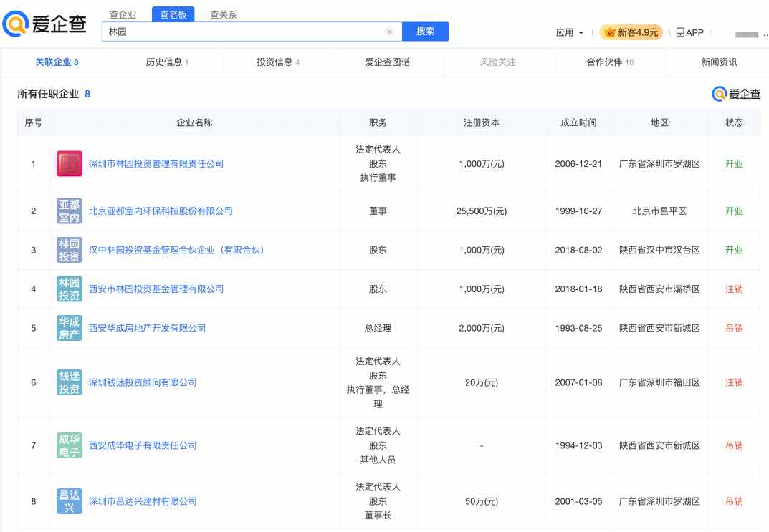Select the 查老板 search tab
Image resolution: width=769 pixels, height=532 pixels.
click(173, 15)
